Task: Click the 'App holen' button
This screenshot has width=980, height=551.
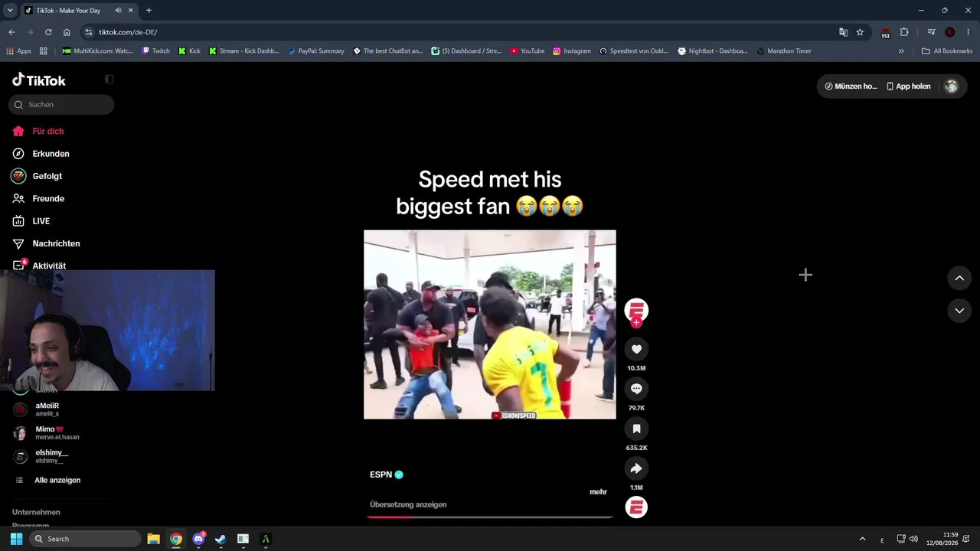Action: point(909,86)
